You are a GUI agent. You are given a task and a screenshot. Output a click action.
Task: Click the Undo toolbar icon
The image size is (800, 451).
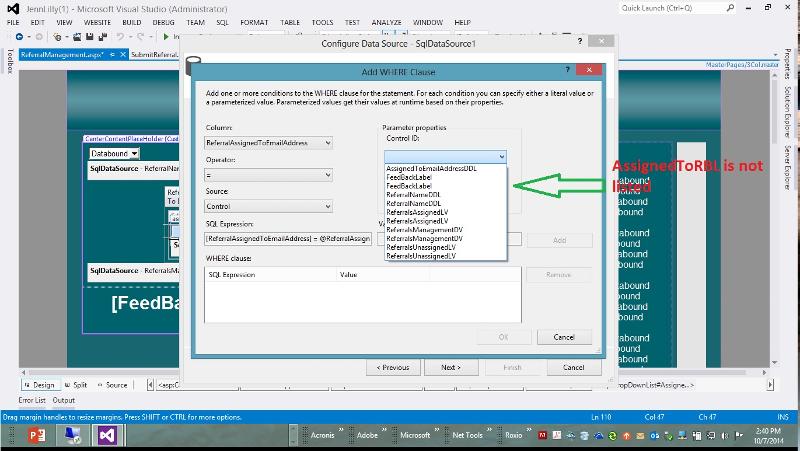[120, 37]
